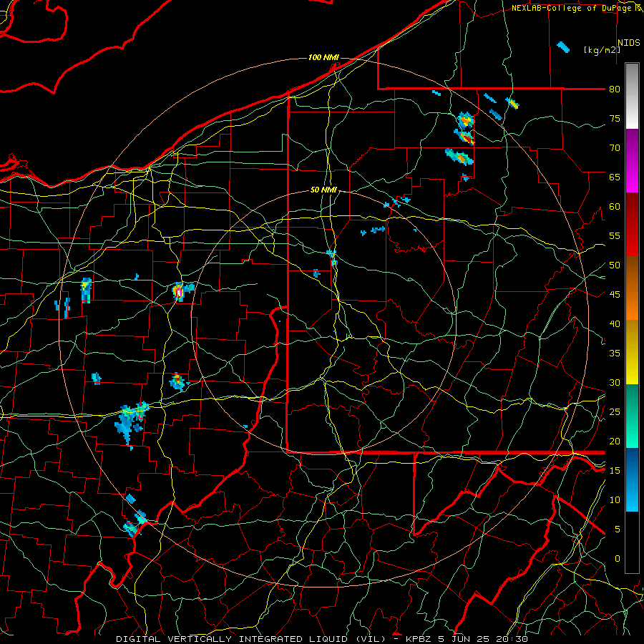Screen dimensions: 644x644
Task: Pick the green segment of the VIL color bar
Action: point(632,416)
